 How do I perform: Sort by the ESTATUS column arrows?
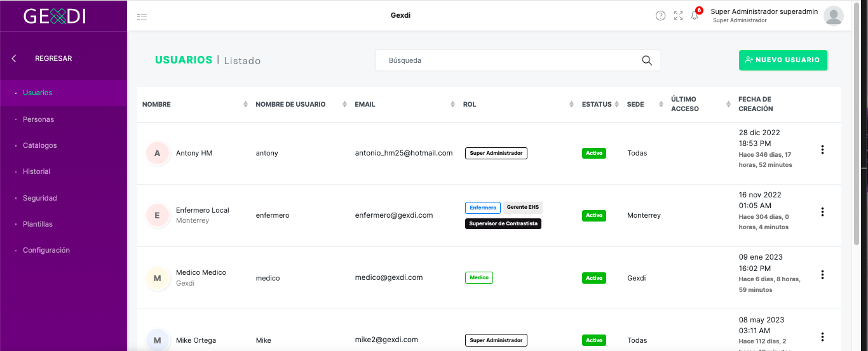point(616,104)
